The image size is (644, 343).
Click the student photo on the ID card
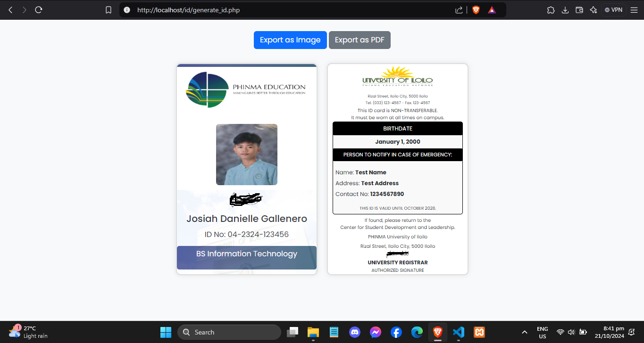point(247,155)
